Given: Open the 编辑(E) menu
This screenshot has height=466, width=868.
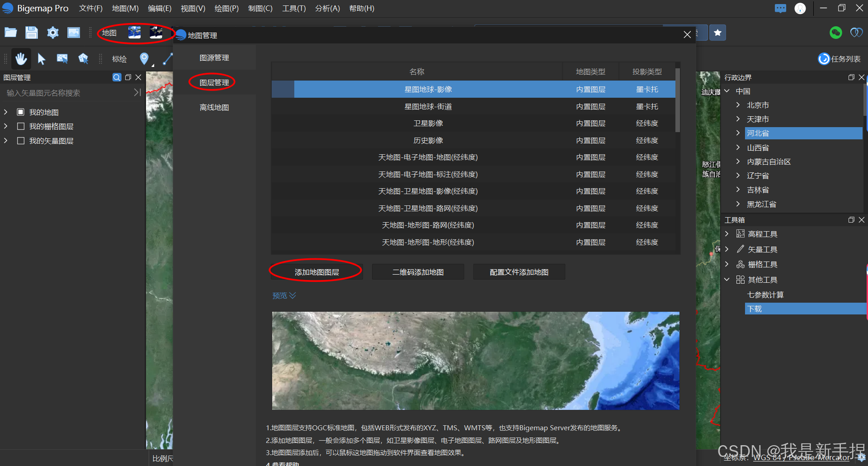Looking at the screenshot, I should 160,9.
